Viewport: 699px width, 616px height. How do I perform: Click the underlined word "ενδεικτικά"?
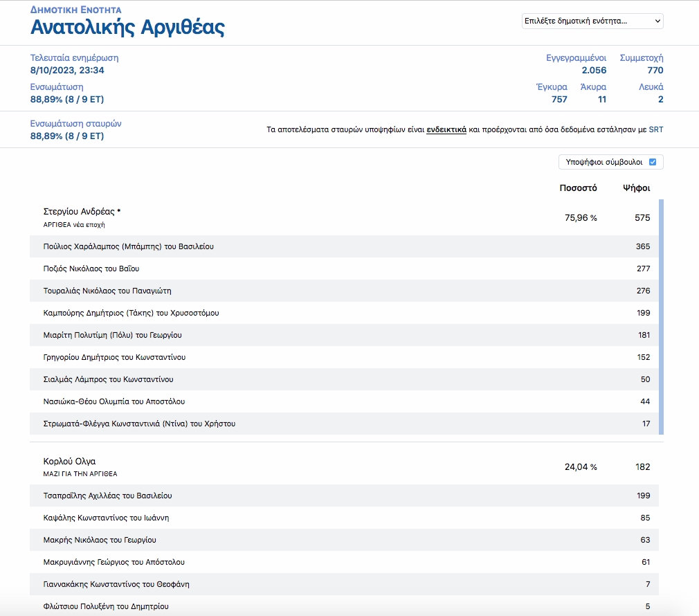[446, 129]
